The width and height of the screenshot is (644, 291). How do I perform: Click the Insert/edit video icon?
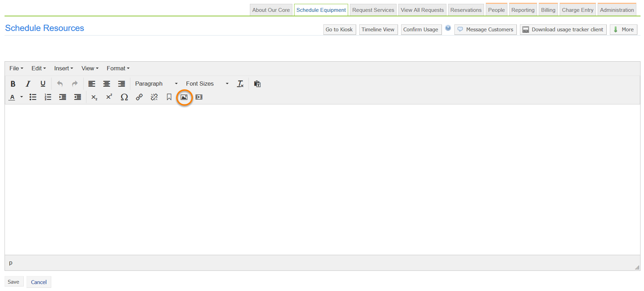coord(199,97)
